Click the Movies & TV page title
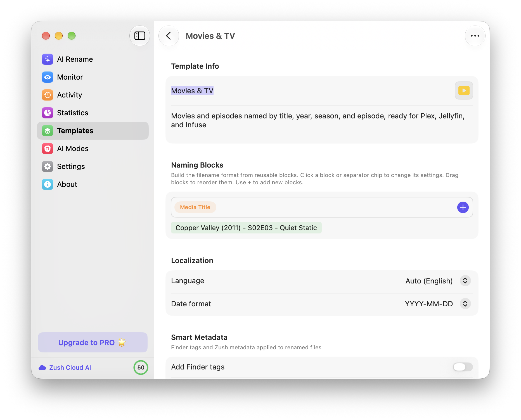 (x=210, y=36)
